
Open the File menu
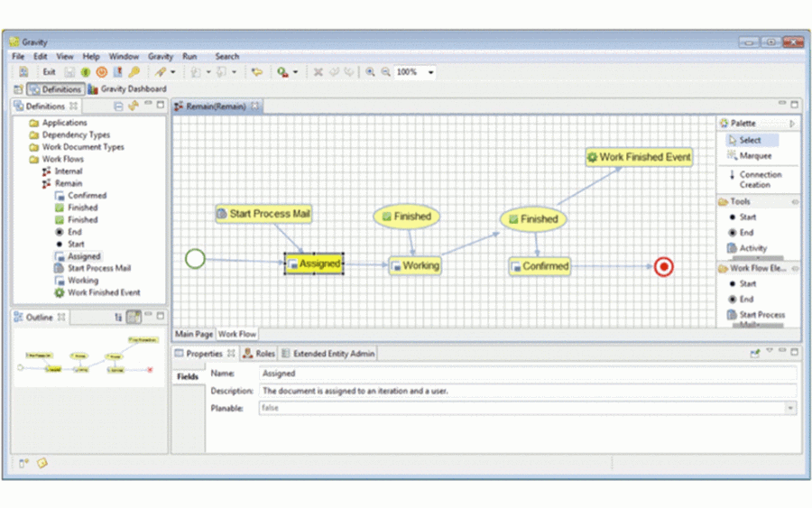tap(18, 57)
